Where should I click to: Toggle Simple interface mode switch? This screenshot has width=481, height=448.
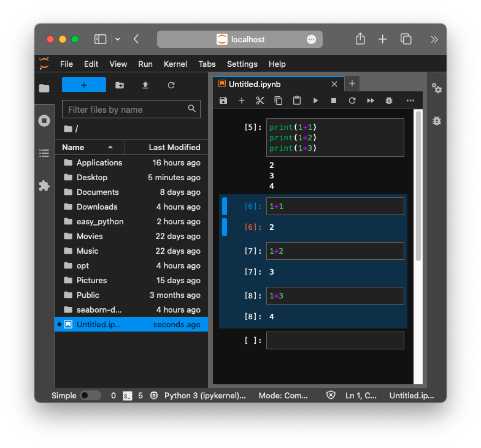tap(91, 396)
